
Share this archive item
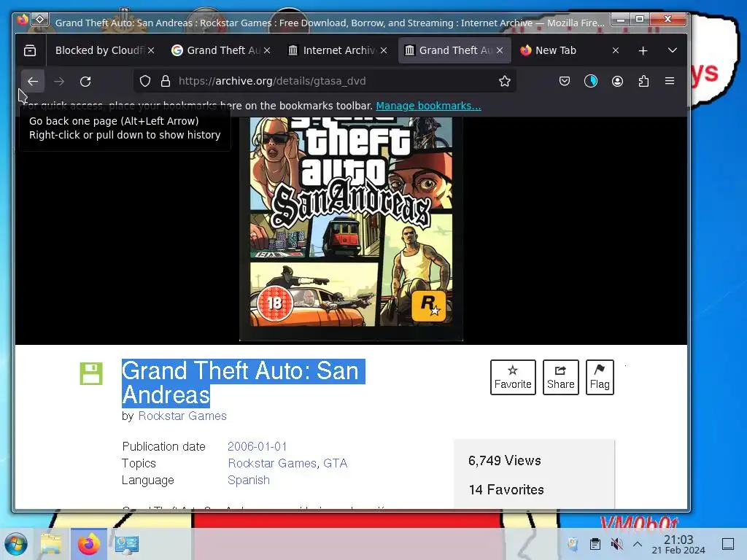(x=561, y=377)
